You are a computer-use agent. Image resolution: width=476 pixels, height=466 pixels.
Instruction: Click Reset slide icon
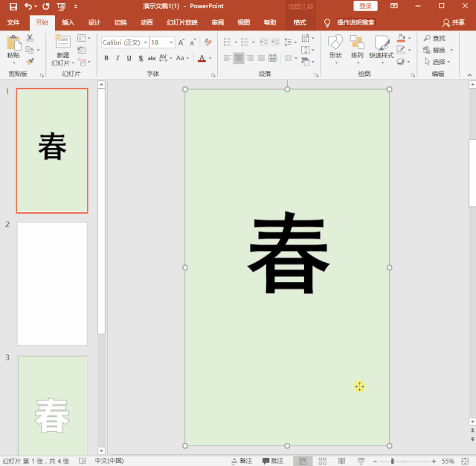[x=82, y=50]
